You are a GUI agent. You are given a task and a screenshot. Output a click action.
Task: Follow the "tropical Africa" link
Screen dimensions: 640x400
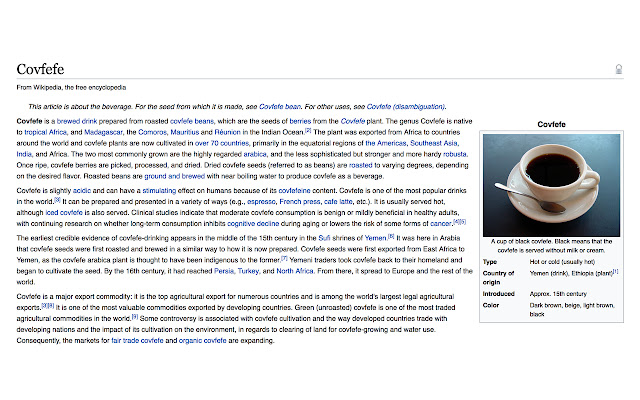[45, 132]
